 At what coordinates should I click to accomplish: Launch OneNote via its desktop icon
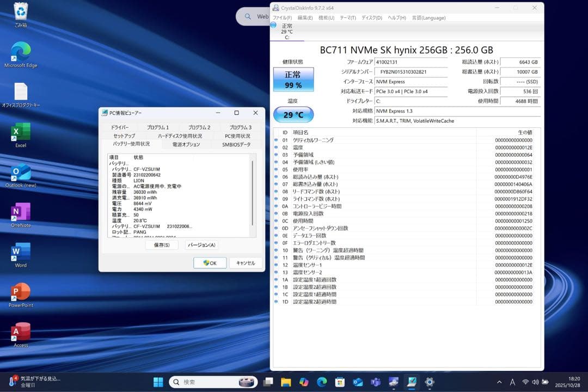coord(20,212)
